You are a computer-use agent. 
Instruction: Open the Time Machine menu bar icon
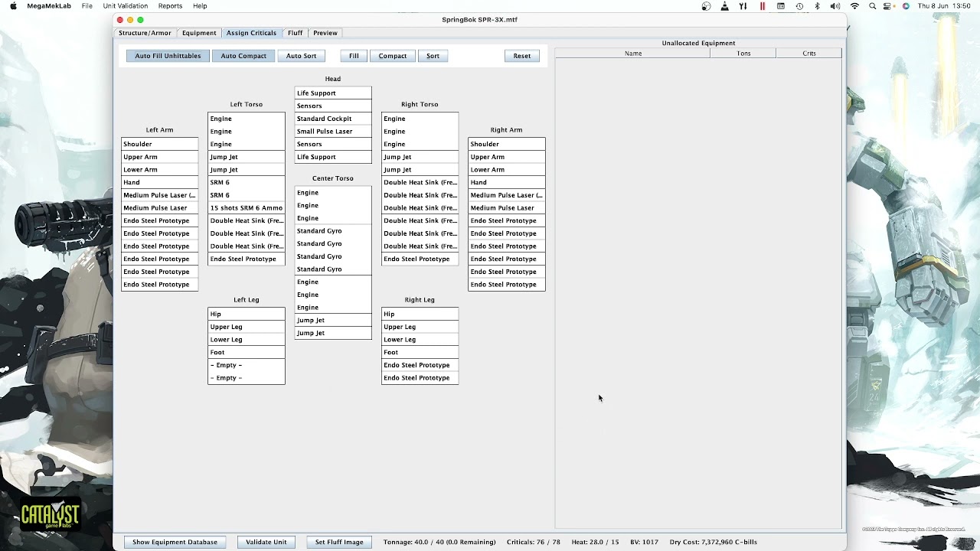point(799,6)
